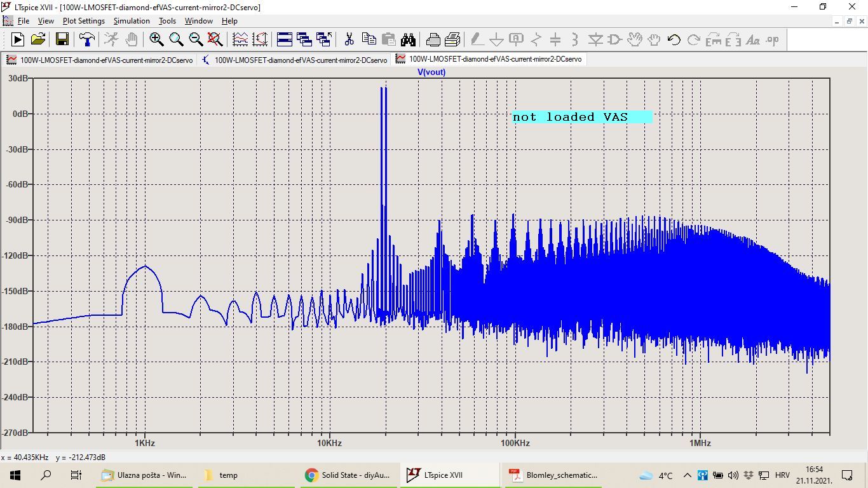
Task: Open Task View from the taskbar
Action: [x=76, y=475]
